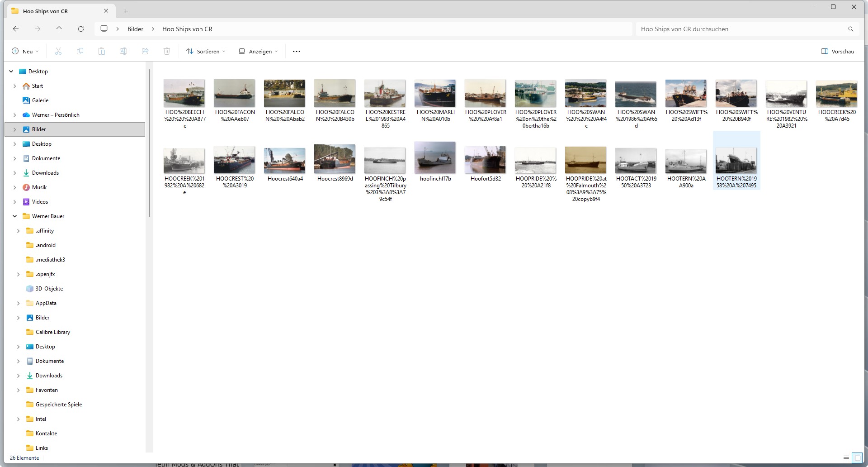Screen dimensions: 868x467
Task: Select the HOO%20MARLIN%20A010b image
Action: pos(435,93)
